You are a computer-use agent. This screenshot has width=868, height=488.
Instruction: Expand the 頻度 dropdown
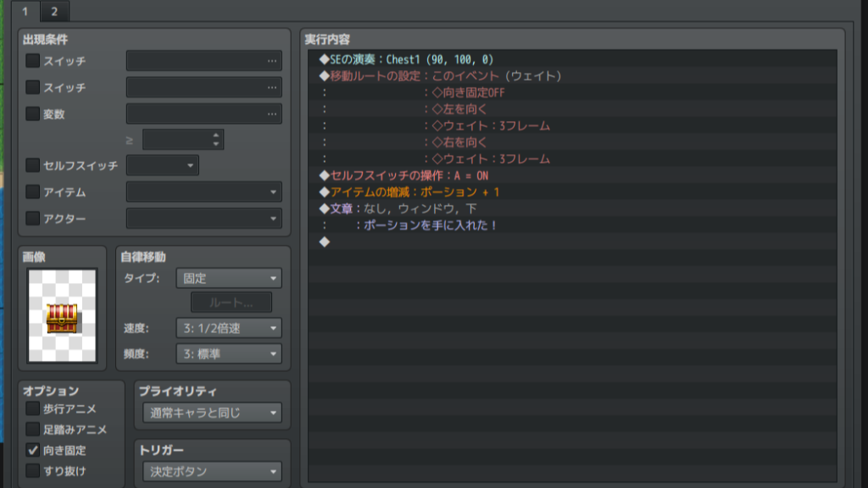click(229, 354)
